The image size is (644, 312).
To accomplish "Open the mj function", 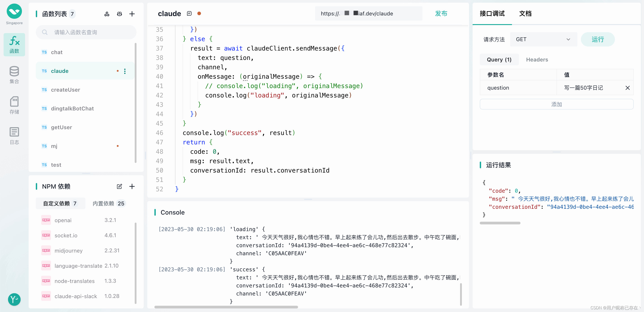I will coord(85,146).
